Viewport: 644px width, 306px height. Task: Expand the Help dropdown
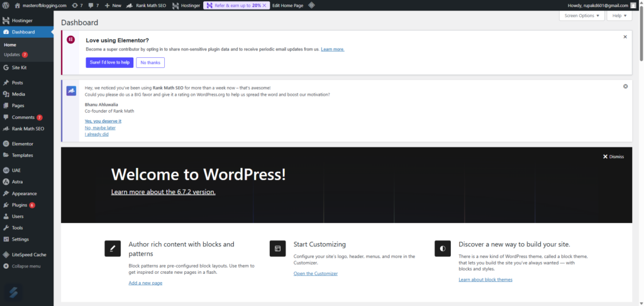tap(619, 16)
